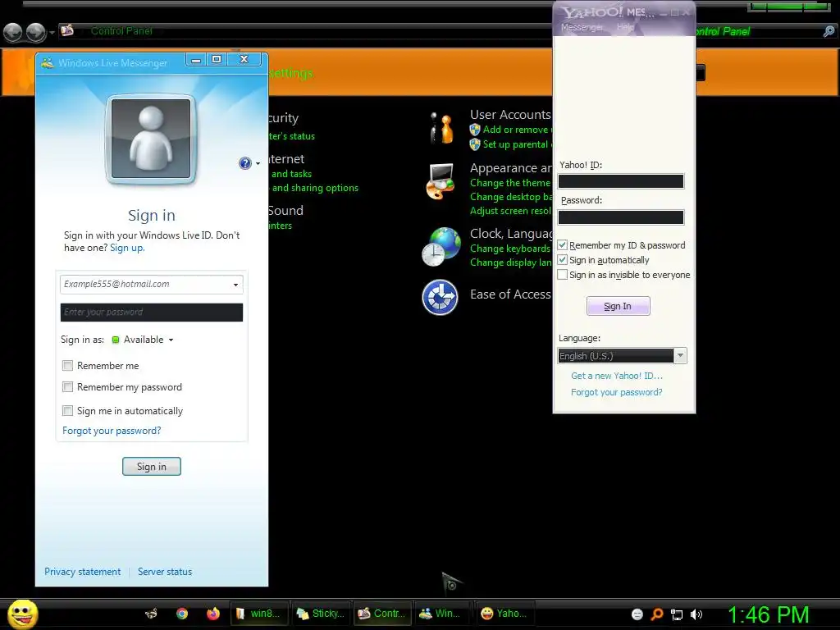Open Change display language link
Screen dimensions: 840x630
[511, 262]
